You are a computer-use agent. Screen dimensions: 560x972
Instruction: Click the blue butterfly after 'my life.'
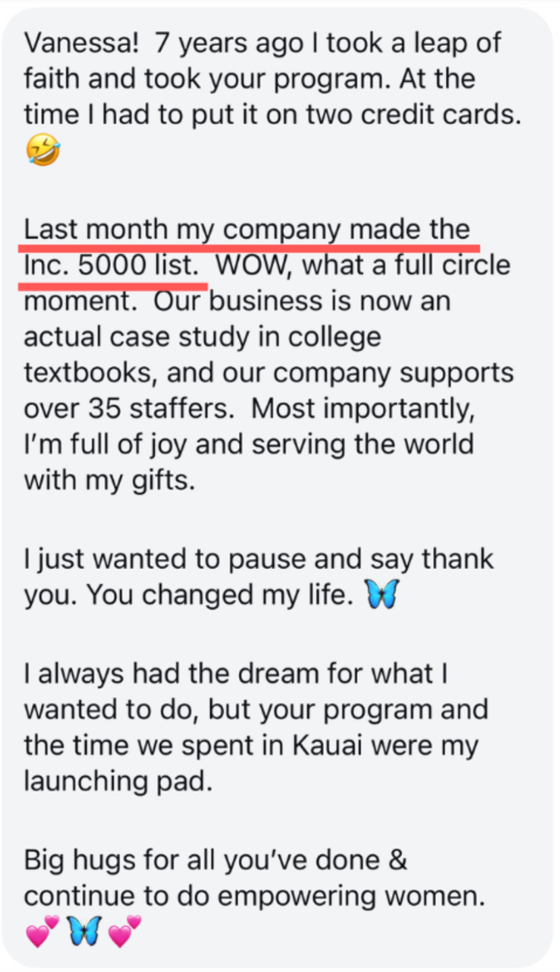(381, 594)
